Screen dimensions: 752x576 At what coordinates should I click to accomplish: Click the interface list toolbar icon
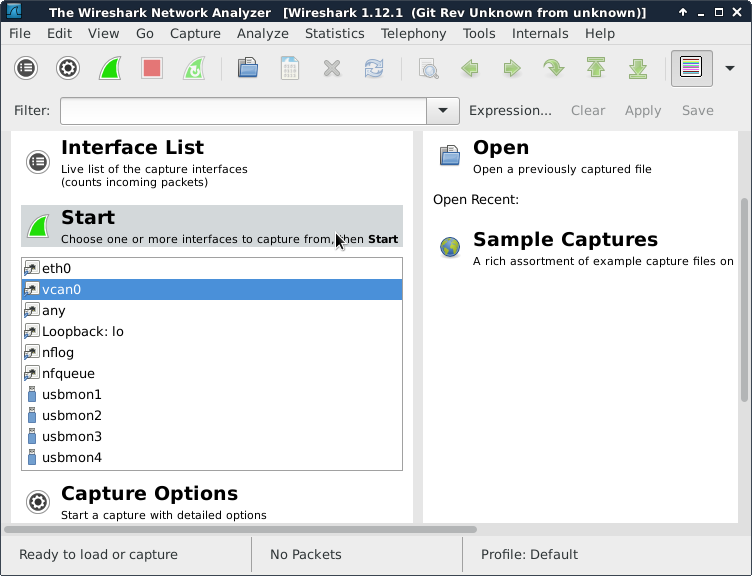pyautogui.click(x=26, y=68)
